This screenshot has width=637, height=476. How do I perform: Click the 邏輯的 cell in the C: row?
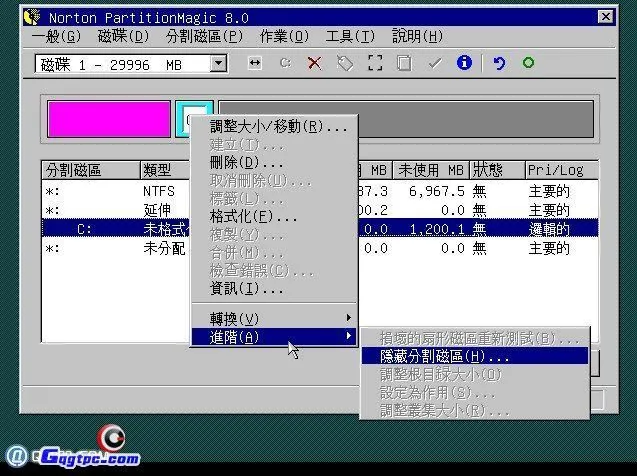tap(549, 229)
